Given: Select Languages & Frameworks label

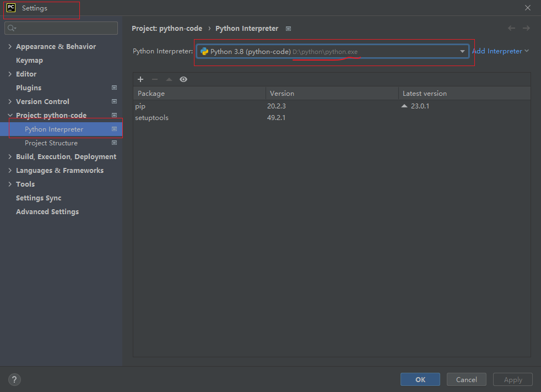Looking at the screenshot, I should click(x=59, y=170).
